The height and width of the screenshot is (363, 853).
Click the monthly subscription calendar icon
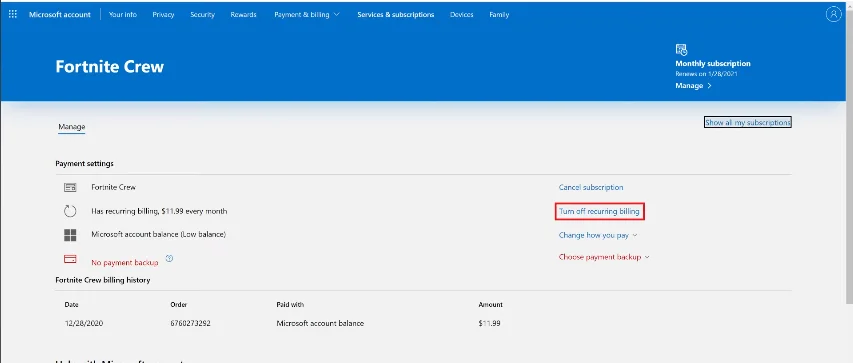681,50
